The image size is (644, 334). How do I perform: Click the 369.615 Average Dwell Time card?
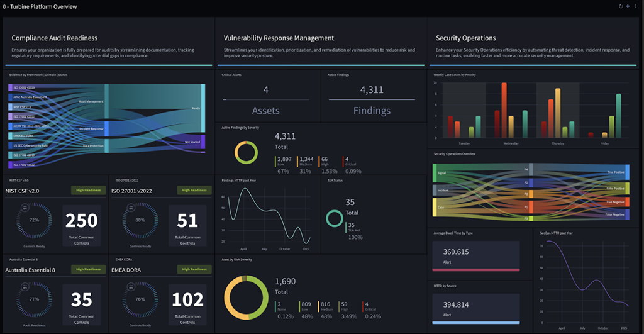point(476,256)
